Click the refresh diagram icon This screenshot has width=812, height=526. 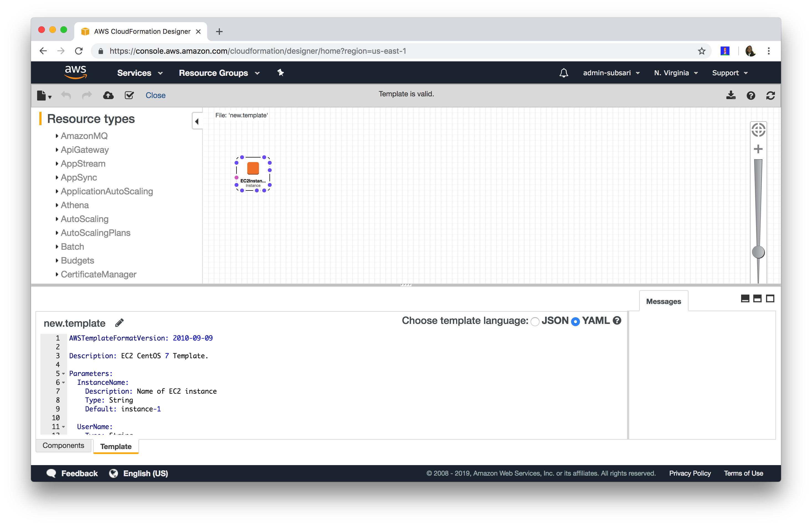click(x=770, y=95)
